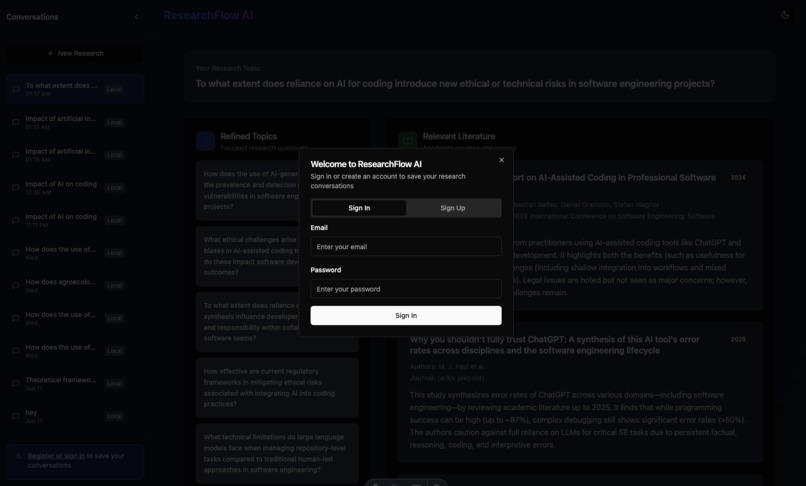Click the chat icon beside 'How does agroecolo...'

tap(15, 285)
